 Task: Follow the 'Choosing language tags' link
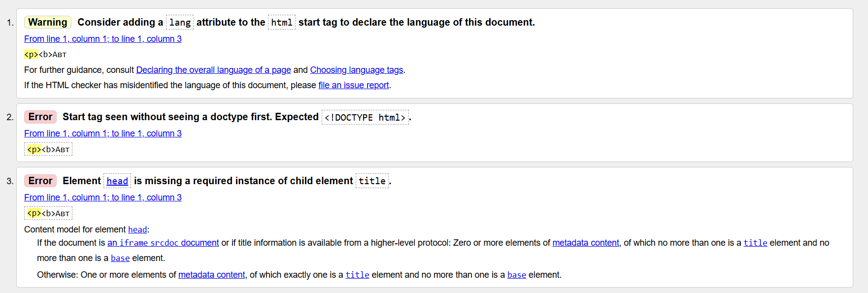[356, 70]
